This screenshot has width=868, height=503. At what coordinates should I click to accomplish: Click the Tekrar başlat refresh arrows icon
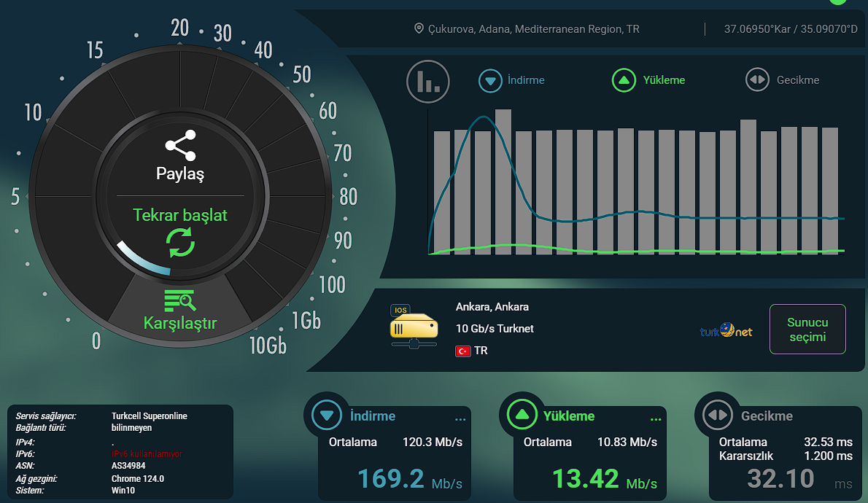(x=180, y=242)
